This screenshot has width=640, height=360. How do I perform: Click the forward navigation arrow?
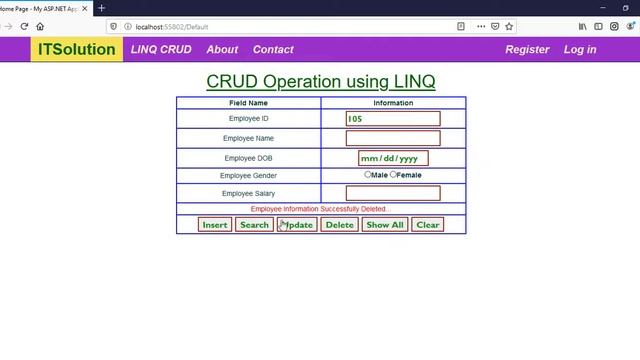point(8,27)
